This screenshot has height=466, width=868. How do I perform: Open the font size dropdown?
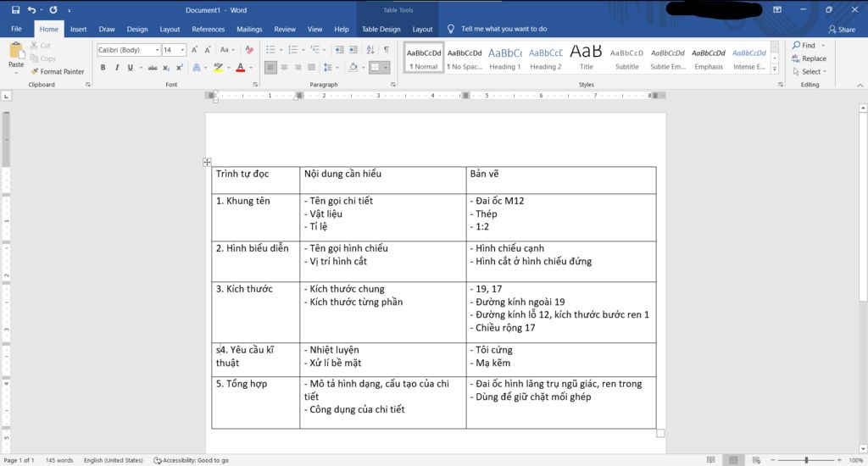point(182,50)
